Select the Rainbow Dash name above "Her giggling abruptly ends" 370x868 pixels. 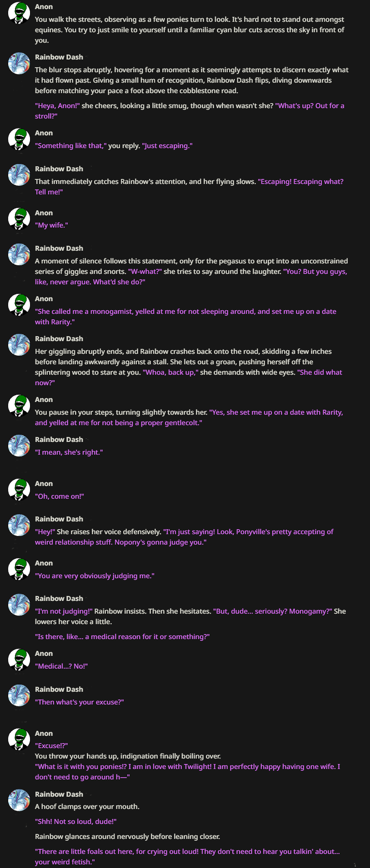pyautogui.click(x=59, y=339)
